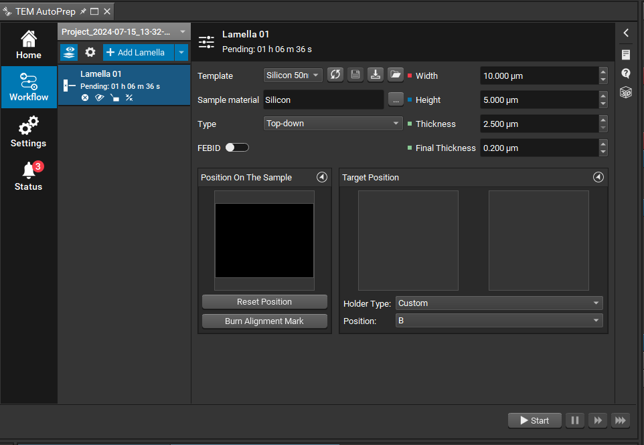Expand the Type Top-down dropdown
The width and height of the screenshot is (644, 445).
point(332,124)
